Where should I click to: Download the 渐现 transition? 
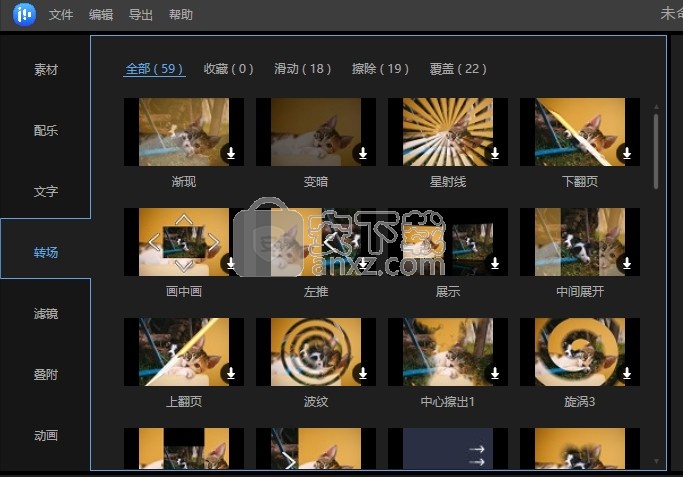coord(231,153)
